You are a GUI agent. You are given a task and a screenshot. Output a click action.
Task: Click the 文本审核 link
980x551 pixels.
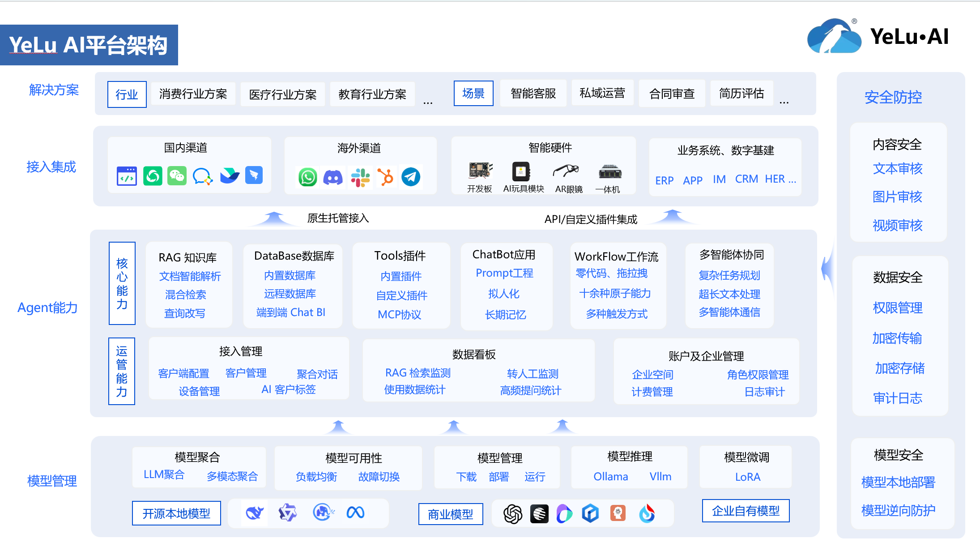(x=897, y=169)
